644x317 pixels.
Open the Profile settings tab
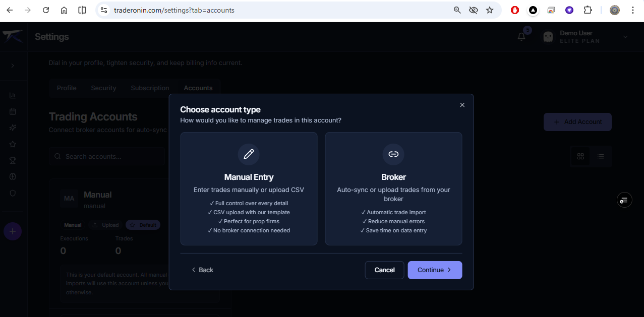(67, 88)
